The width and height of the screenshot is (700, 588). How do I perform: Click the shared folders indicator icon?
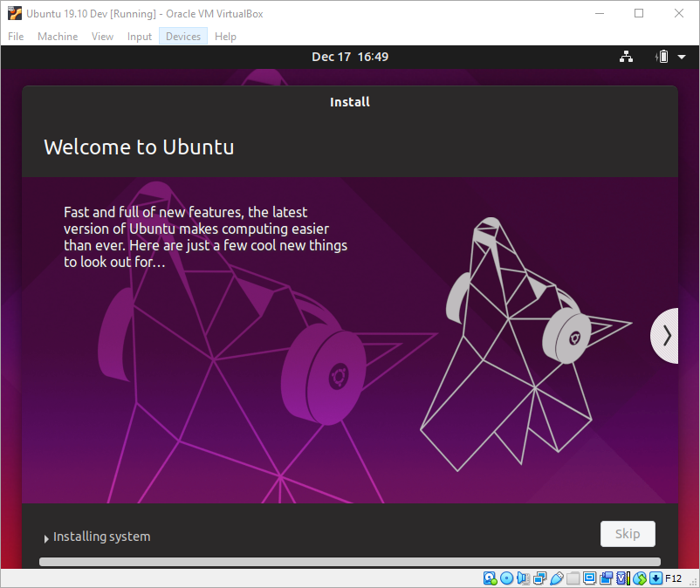(573, 578)
